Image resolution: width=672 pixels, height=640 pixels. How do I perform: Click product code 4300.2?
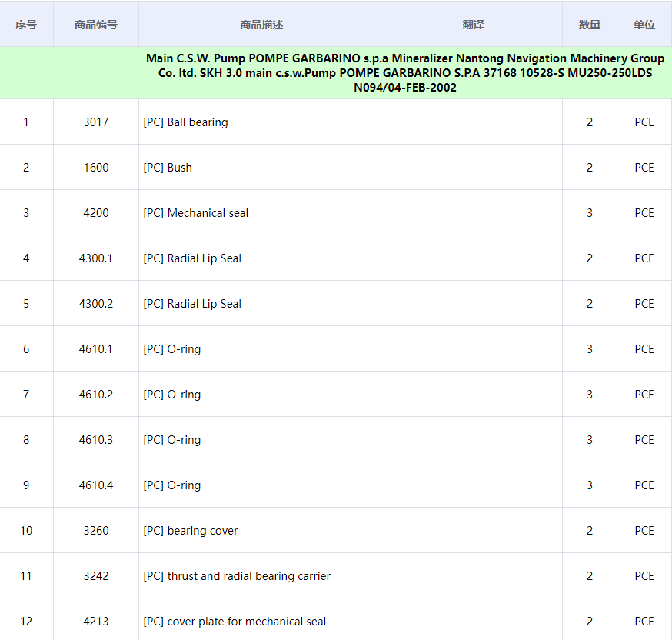click(x=96, y=304)
